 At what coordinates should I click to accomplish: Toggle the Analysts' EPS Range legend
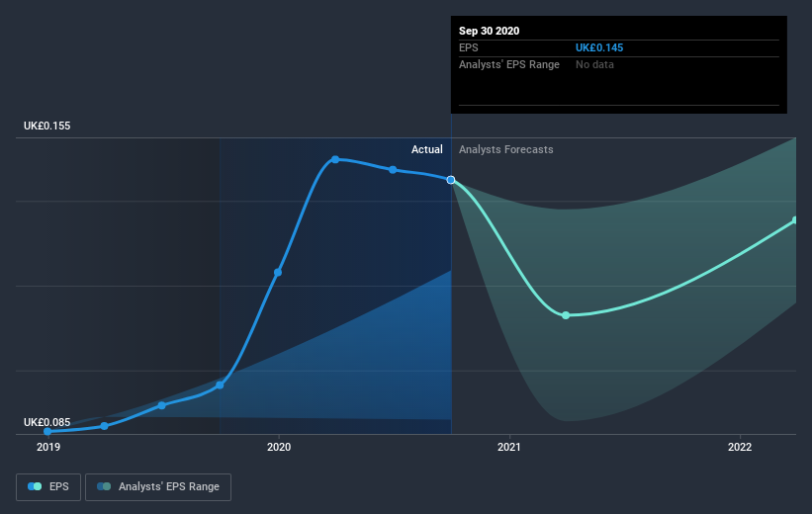[x=158, y=486]
